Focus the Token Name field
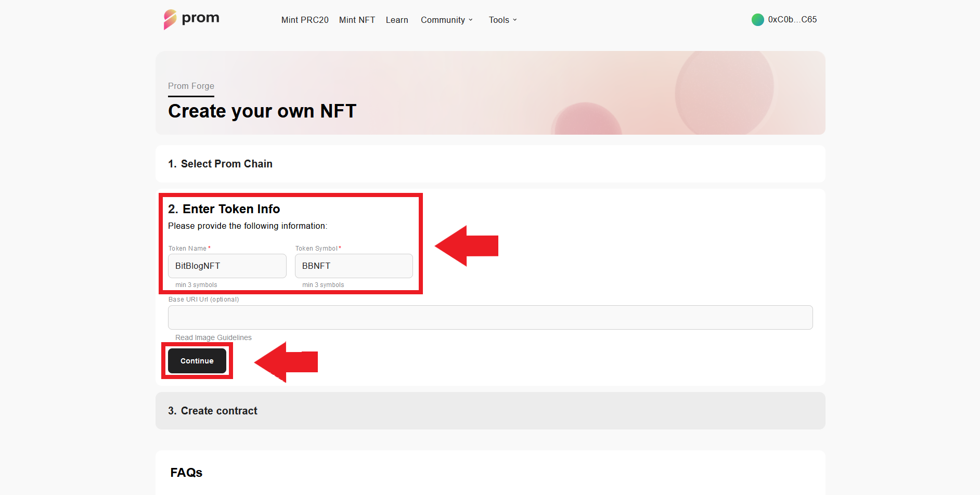Screen dimensions: 980x495 [x=227, y=266]
